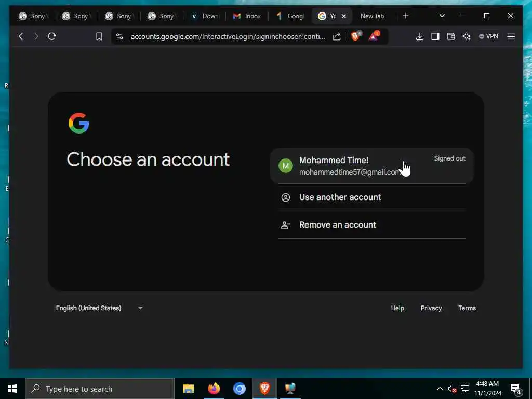Reload the current page
Screen dimensions: 532x399
(x=52, y=36)
